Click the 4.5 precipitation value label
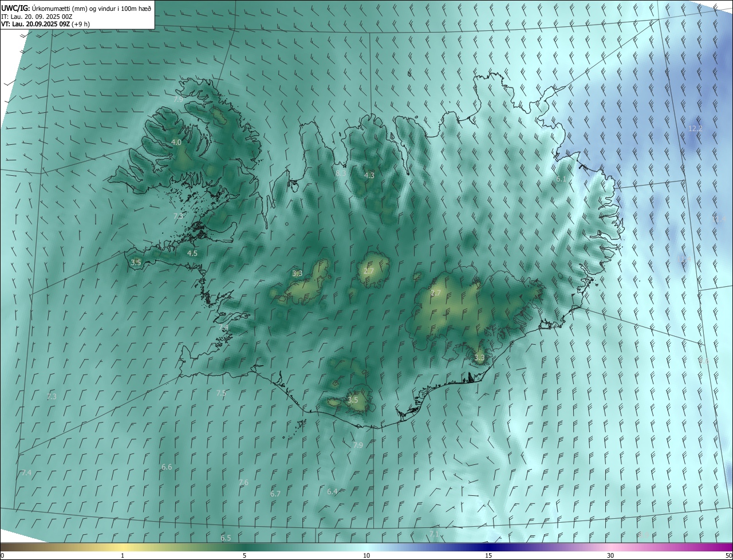Viewport: 733px width, 560px height. (x=192, y=253)
